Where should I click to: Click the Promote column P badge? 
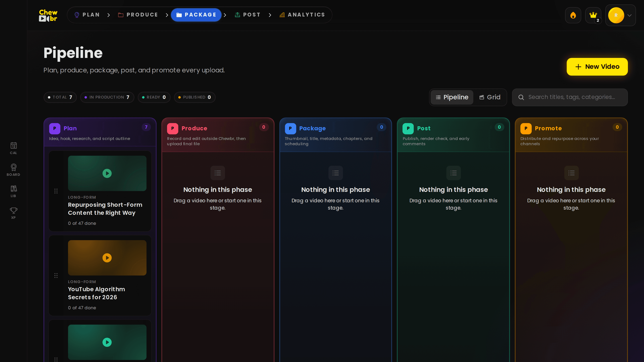coord(526,128)
